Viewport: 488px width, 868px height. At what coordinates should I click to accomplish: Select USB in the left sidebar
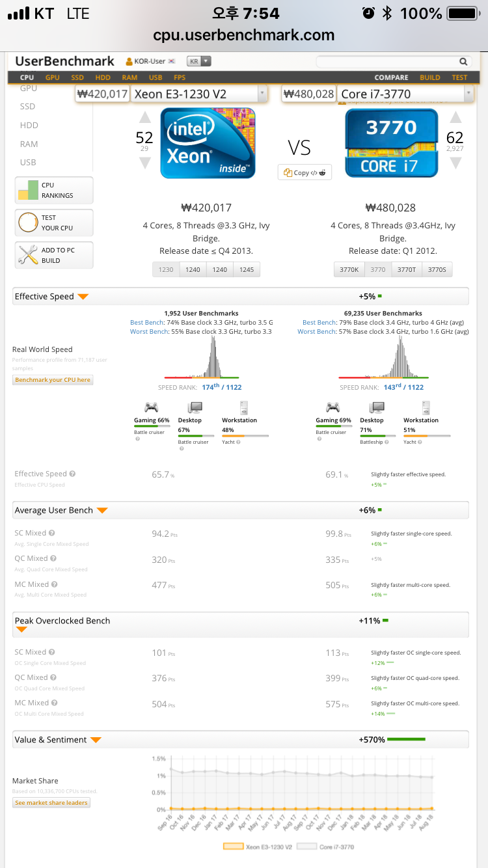point(28,162)
